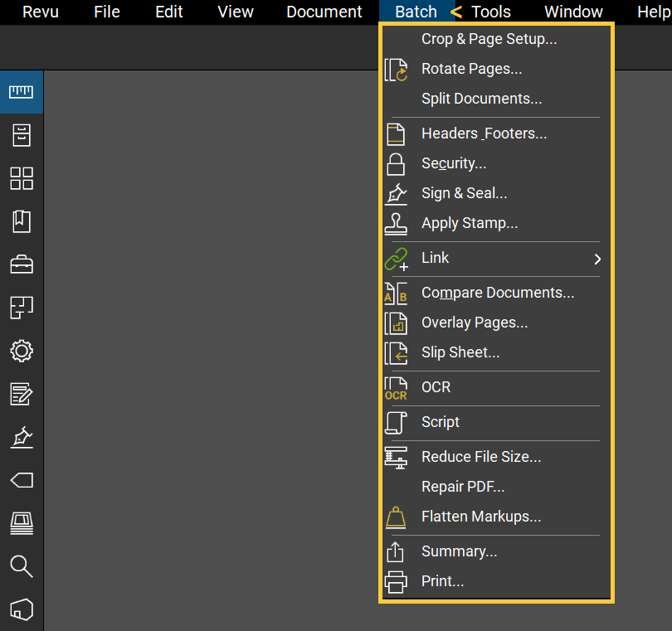Open the Window menu

point(573,12)
